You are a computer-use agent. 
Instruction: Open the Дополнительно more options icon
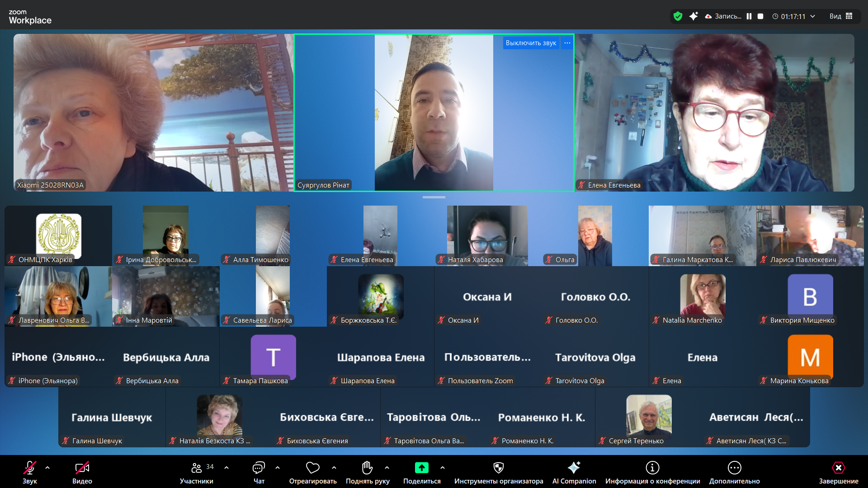coord(734,468)
